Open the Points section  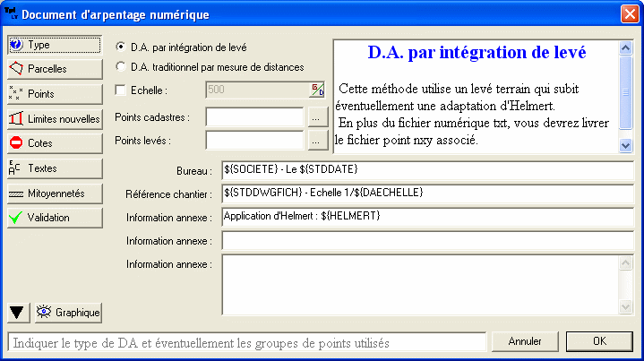click(x=53, y=93)
